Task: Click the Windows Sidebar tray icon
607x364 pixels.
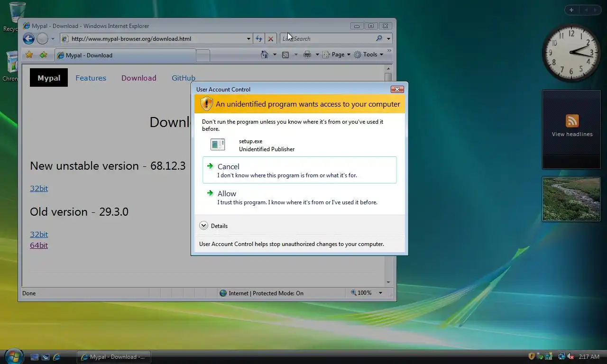Action: (x=549, y=356)
